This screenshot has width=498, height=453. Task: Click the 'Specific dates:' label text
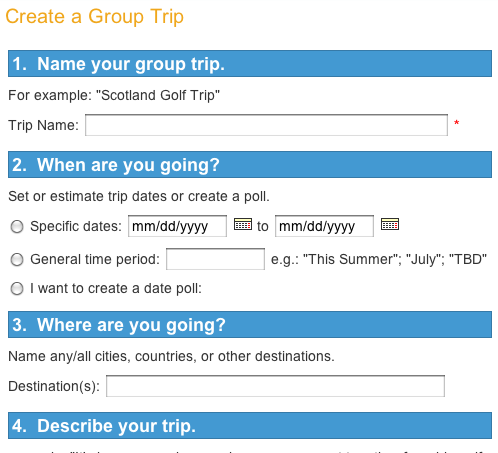point(76,226)
